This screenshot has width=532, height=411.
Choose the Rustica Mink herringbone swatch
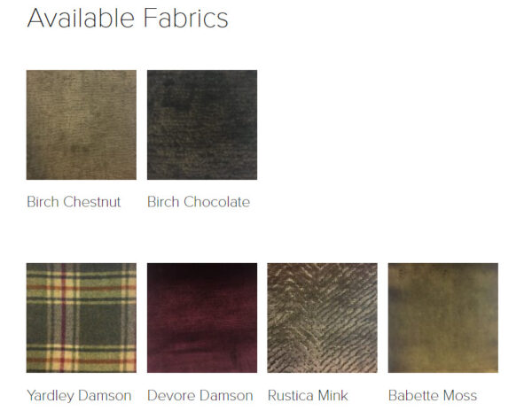pyautogui.click(x=323, y=318)
